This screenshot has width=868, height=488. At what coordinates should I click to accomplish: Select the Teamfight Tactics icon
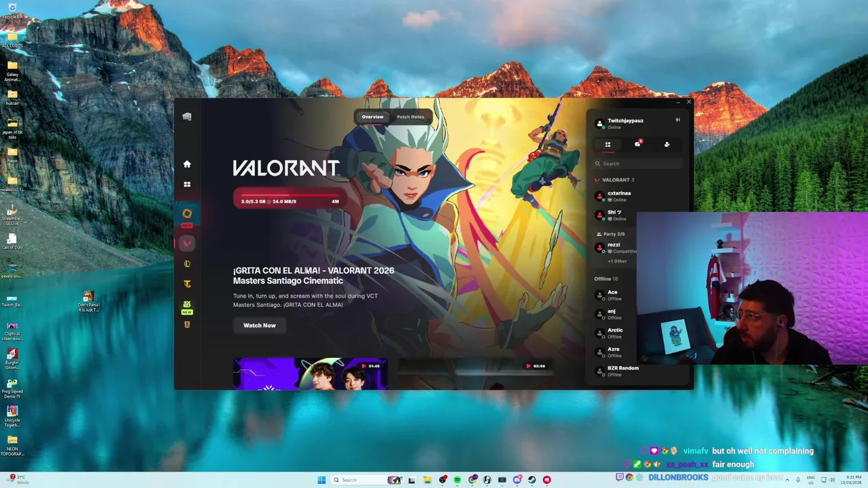click(x=187, y=284)
